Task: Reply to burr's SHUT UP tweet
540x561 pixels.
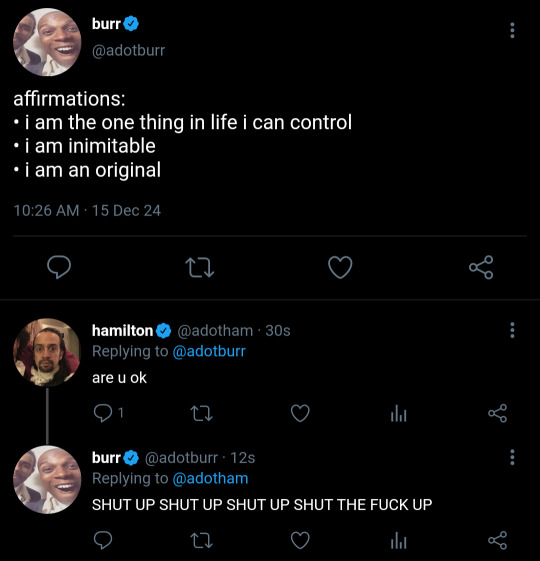Action: click(x=103, y=540)
